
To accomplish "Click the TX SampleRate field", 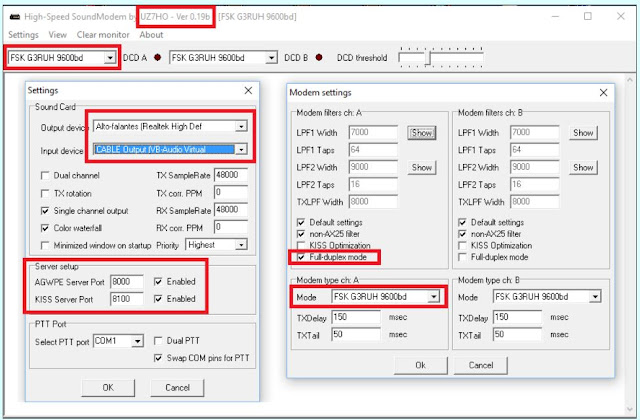I will point(231,175).
